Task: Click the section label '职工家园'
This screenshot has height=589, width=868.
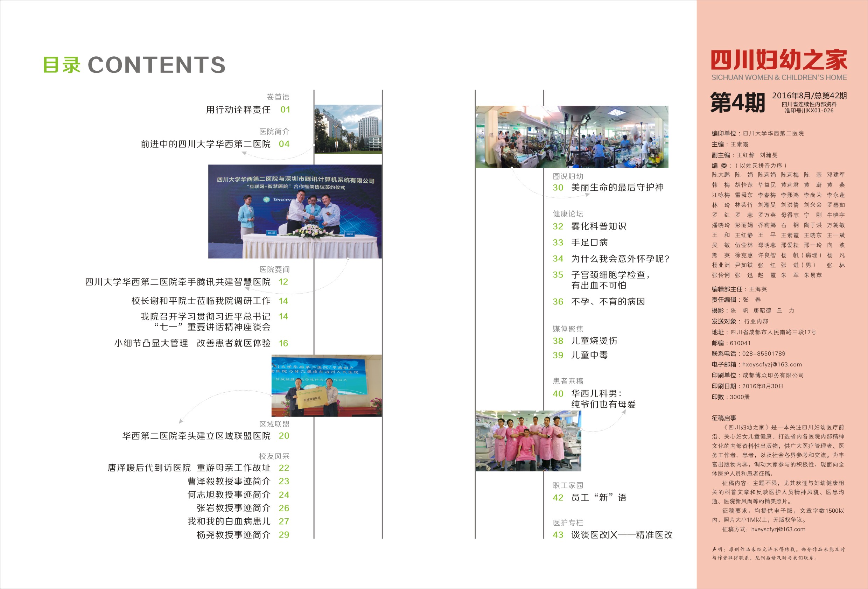Action: (568, 485)
